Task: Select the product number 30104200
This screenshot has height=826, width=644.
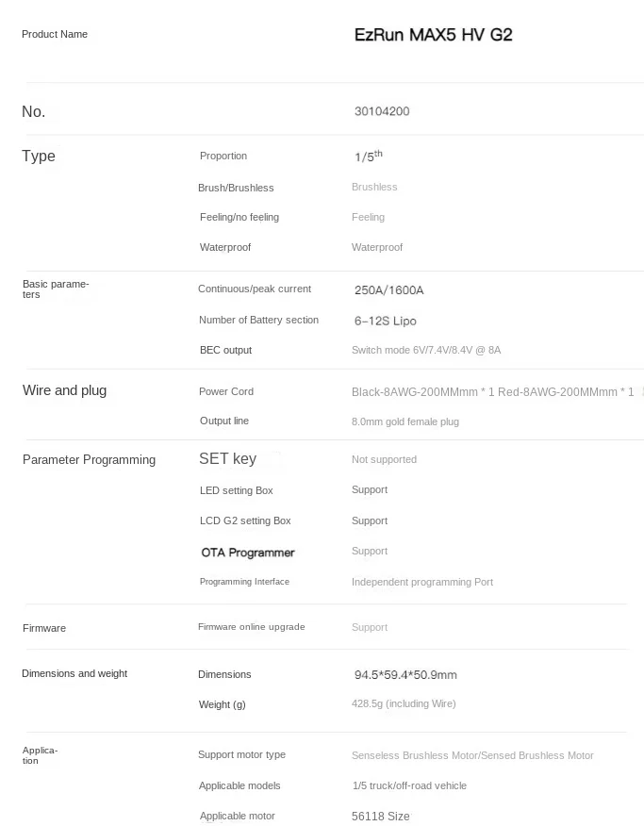Action: point(382,111)
